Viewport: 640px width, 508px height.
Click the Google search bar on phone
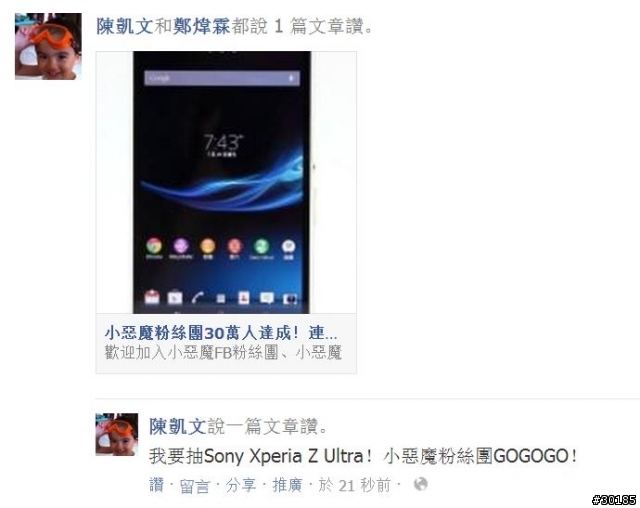[x=222, y=78]
